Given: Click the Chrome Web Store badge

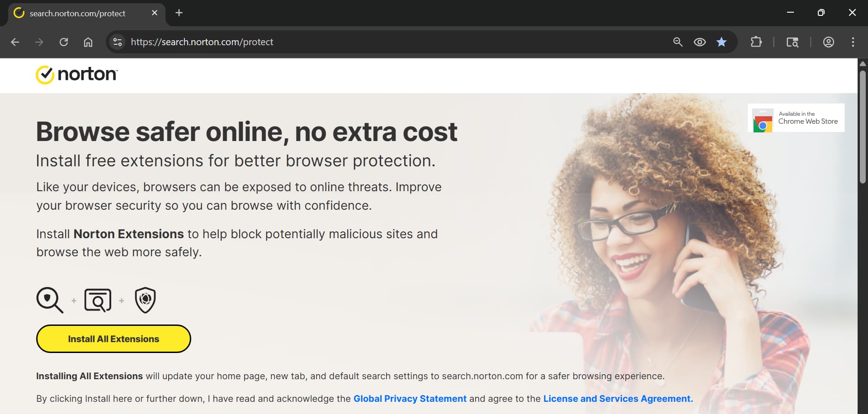Looking at the screenshot, I should coord(796,118).
